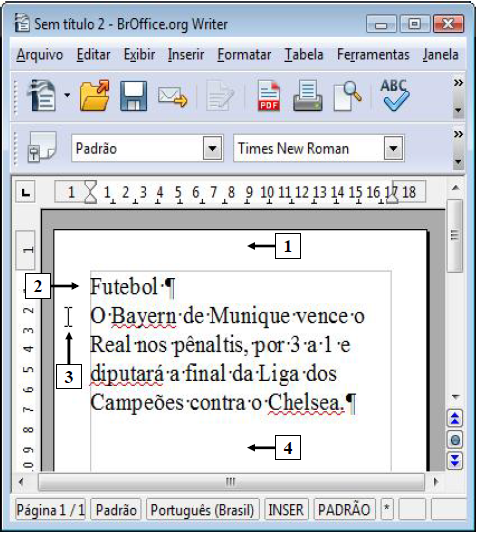This screenshot has height=533, width=477.
Task: Open the Ferramentas menu
Action: click(x=373, y=54)
